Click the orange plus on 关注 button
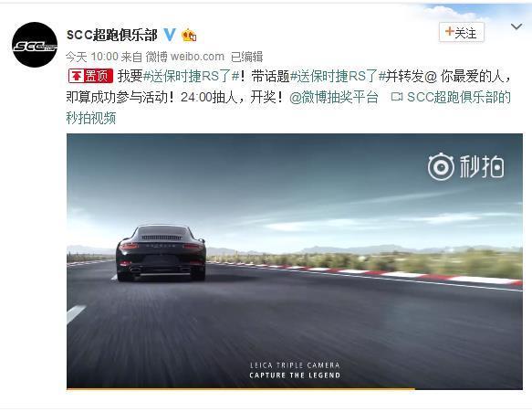This screenshot has width=532, height=412. click(x=450, y=32)
